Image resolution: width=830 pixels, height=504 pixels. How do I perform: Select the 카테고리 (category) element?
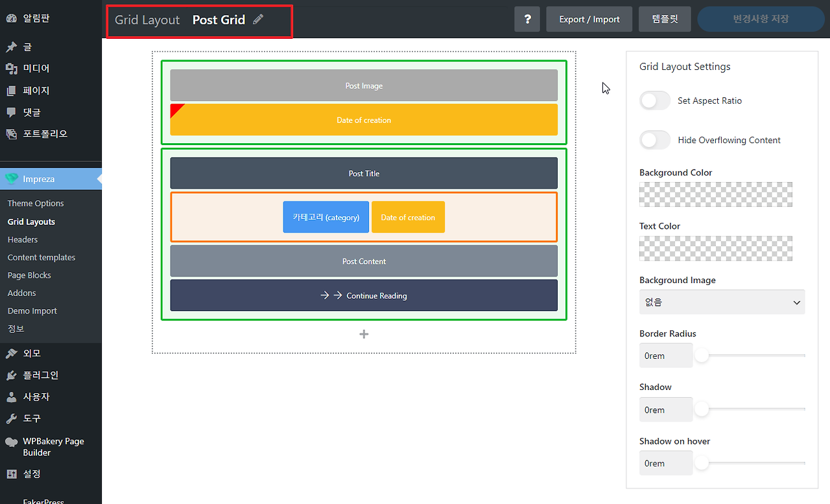(x=326, y=217)
